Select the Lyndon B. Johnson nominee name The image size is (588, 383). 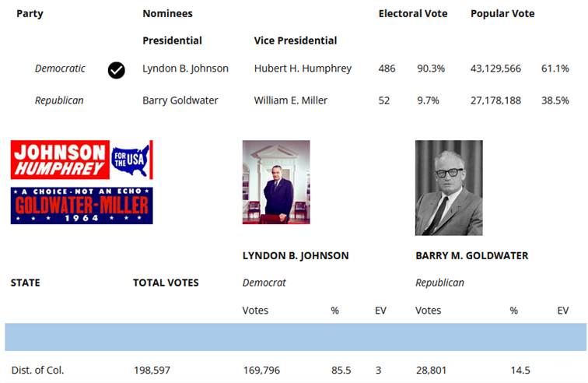185,69
